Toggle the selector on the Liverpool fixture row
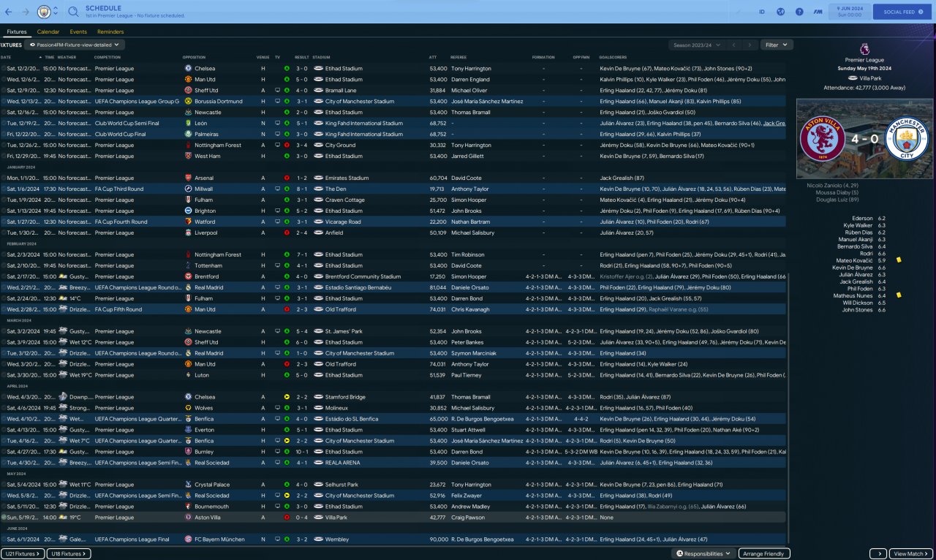This screenshot has width=936, height=560. point(4,233)
